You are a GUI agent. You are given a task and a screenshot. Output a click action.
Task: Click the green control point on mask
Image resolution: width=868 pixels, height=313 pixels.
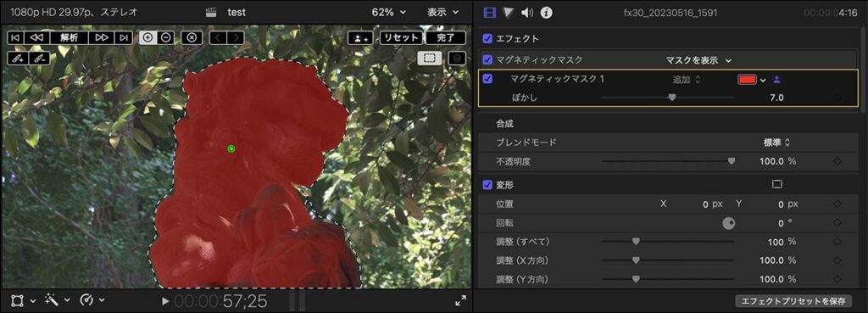[x=231, y=148]
